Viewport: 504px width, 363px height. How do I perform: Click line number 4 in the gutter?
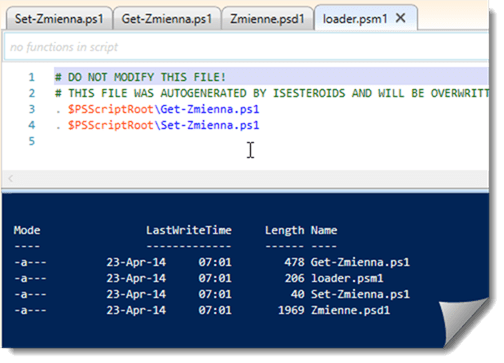tap(32, 125)
